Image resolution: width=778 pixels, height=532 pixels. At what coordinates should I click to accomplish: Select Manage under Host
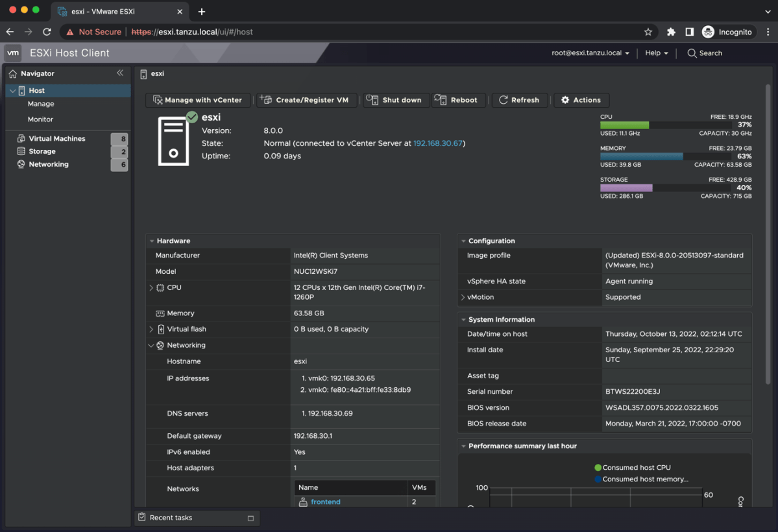pyautogui.click(x=41, y=104)
